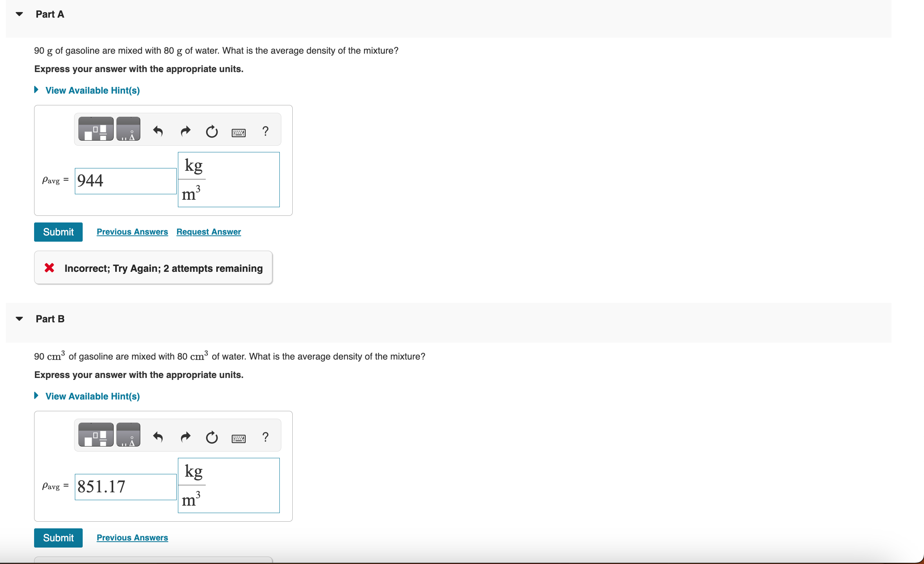Viewport: 924px width, 564px height.
Task: Open keyboard shortcuts icon in Part B
Action: click(x=238, y=439)
